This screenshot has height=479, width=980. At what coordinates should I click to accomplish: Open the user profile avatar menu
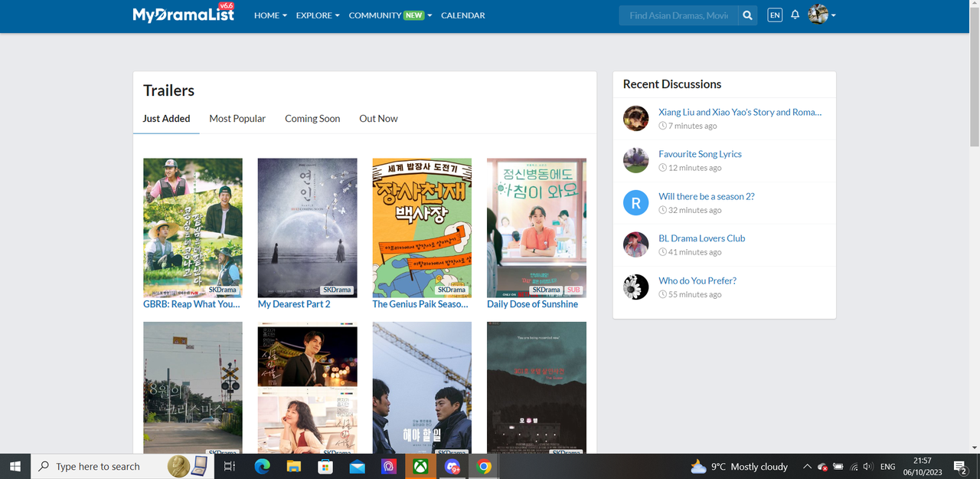[x=822, y=15]
